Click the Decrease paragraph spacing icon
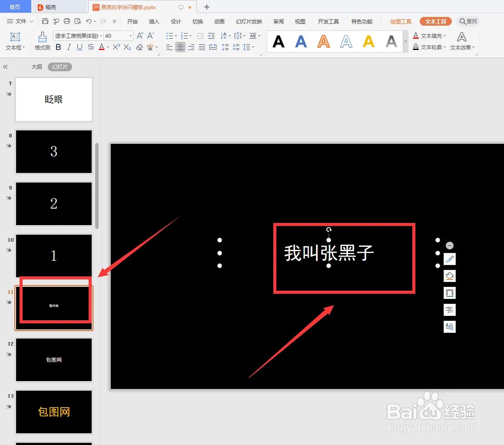The image size is (504, 445). coord(236,47)
